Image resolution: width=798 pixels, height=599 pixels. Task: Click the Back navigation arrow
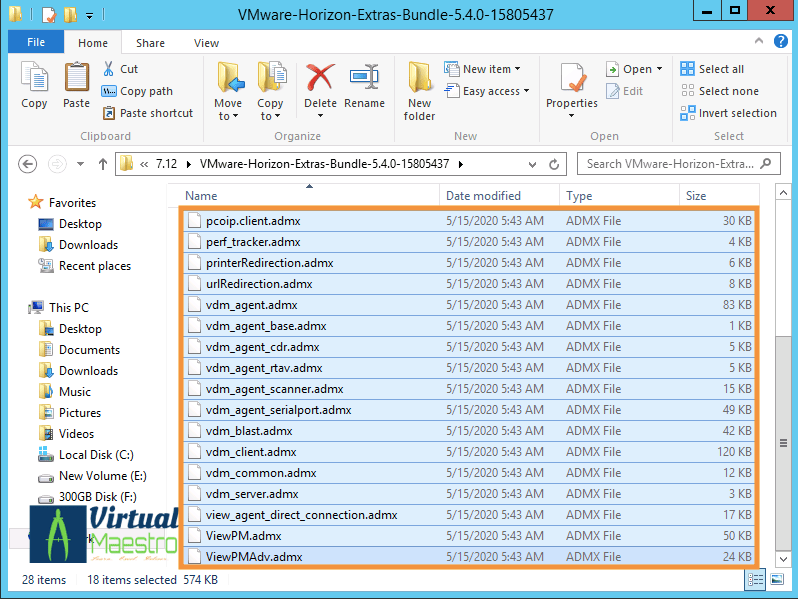pyautogui.click(x=28, y=164)
